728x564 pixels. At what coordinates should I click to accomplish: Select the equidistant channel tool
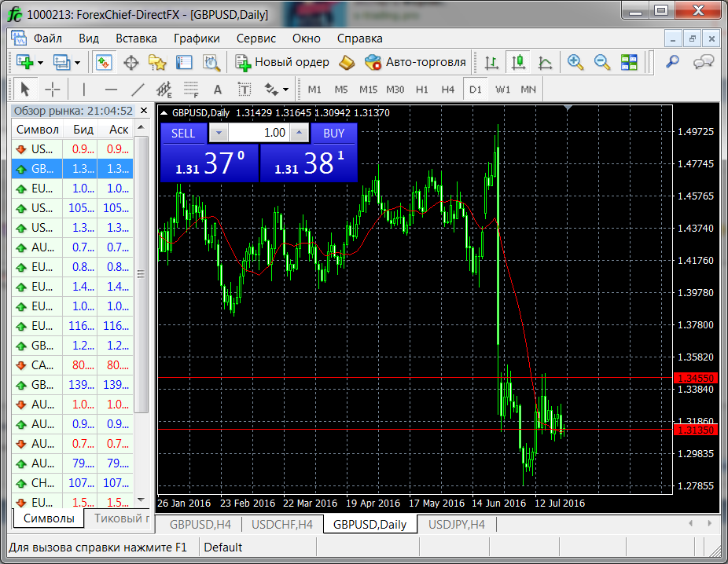(x=164, y=89)
